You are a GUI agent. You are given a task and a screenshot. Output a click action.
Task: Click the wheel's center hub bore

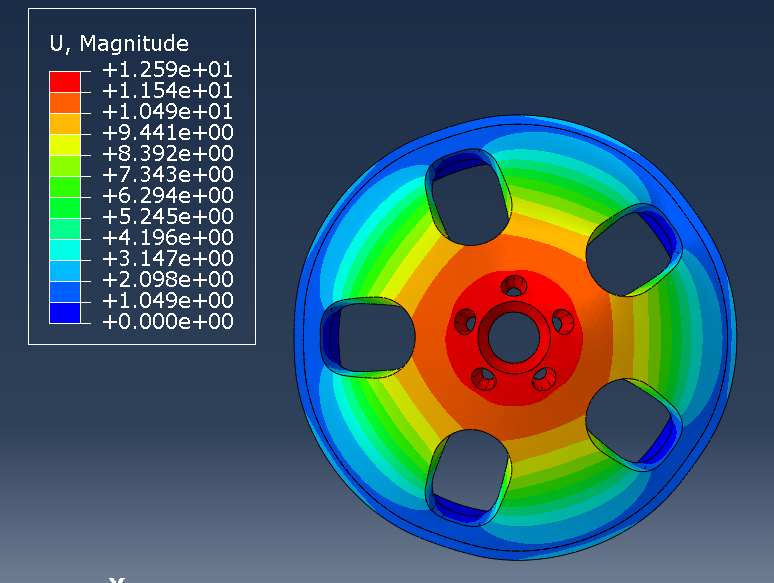pyautogui.click(x=514, y=338)
